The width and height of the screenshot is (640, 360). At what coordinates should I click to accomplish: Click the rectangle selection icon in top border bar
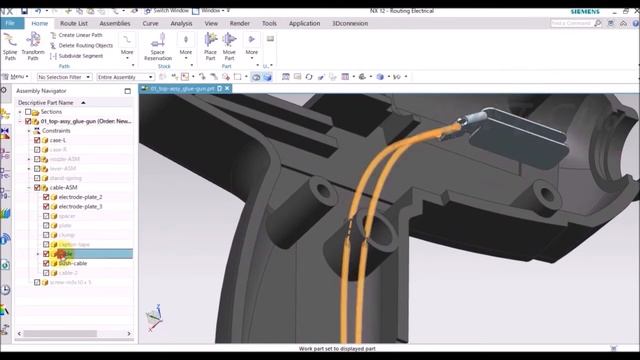tap(238, 77)
